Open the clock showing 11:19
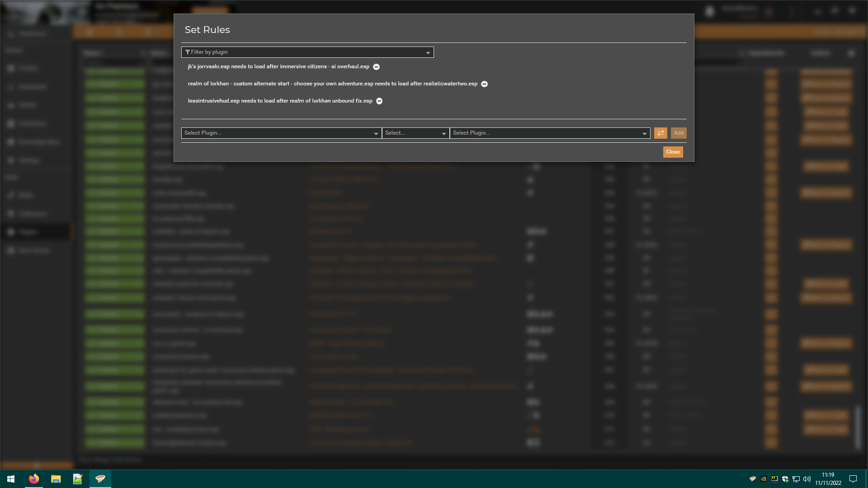The height and width of the screenshot is (488, 868). coord(828,479)
